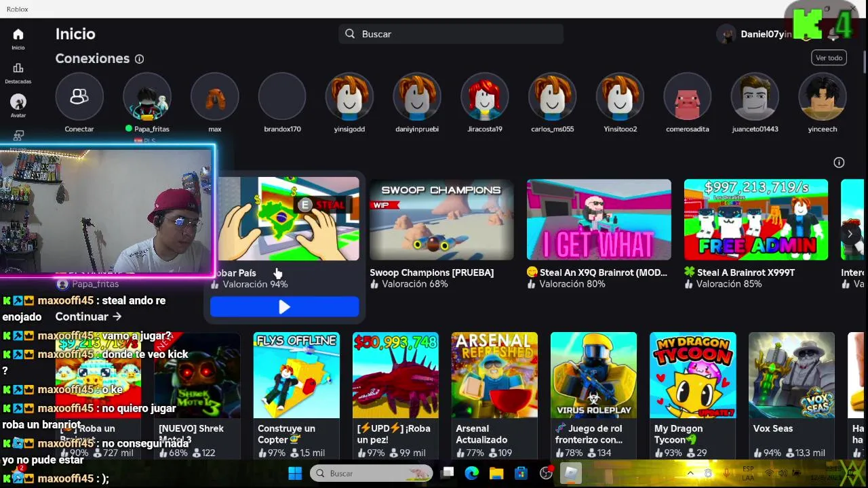
Task: Open the Conectar friends icon
Action: coord(79,97)
